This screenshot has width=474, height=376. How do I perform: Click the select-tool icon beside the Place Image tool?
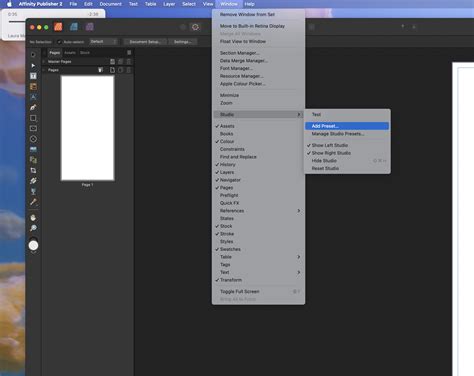point(33,160)
